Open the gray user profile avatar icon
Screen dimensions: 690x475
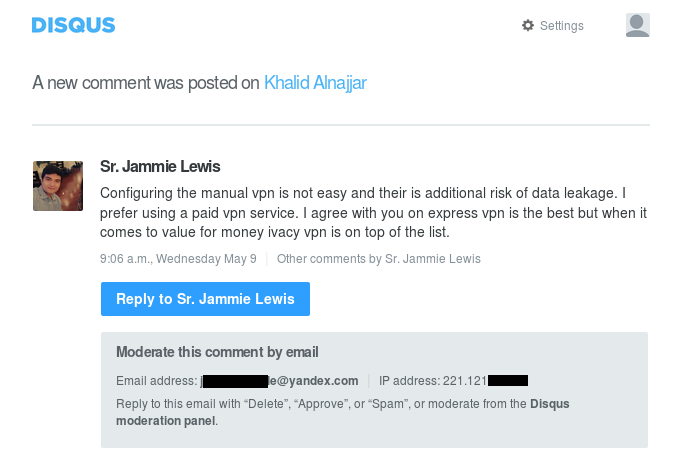(x=638, y=25)
